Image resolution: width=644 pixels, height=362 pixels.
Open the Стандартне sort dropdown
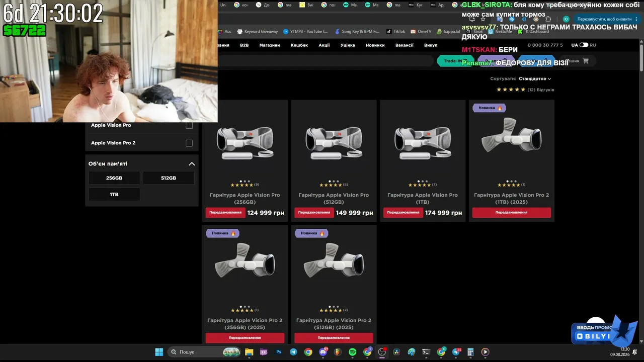(535, 79)
